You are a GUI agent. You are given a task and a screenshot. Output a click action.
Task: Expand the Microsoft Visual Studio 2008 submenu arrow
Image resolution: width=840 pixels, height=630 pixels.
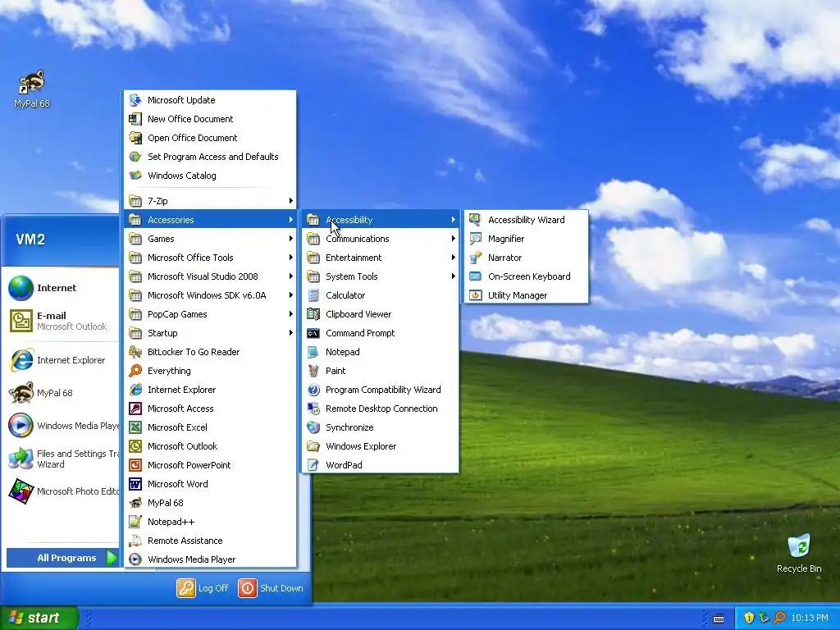(291, 276)
